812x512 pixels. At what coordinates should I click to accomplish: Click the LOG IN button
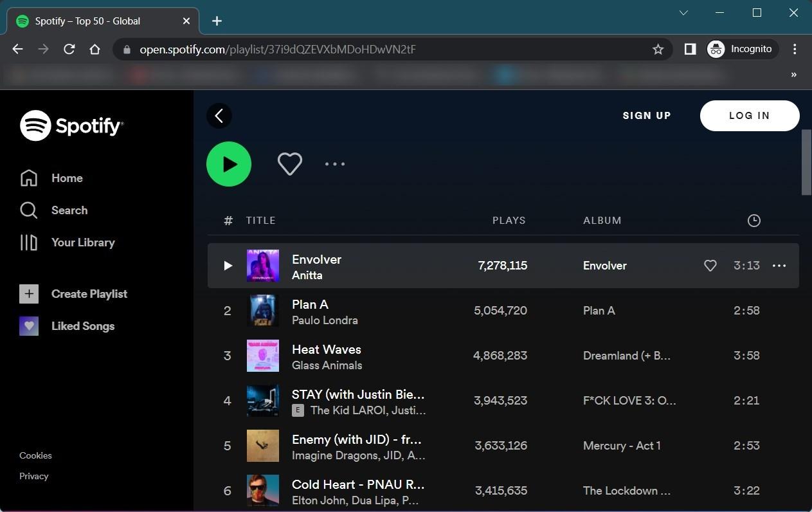click(x=749, y=115)
